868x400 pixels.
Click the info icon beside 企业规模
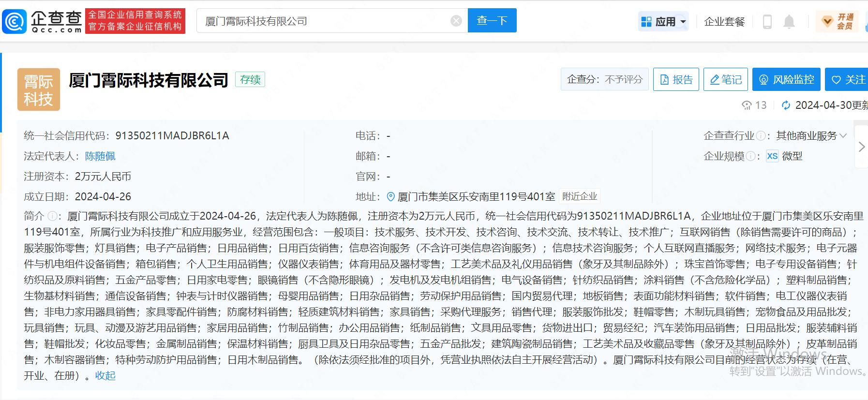click(750, 156)
